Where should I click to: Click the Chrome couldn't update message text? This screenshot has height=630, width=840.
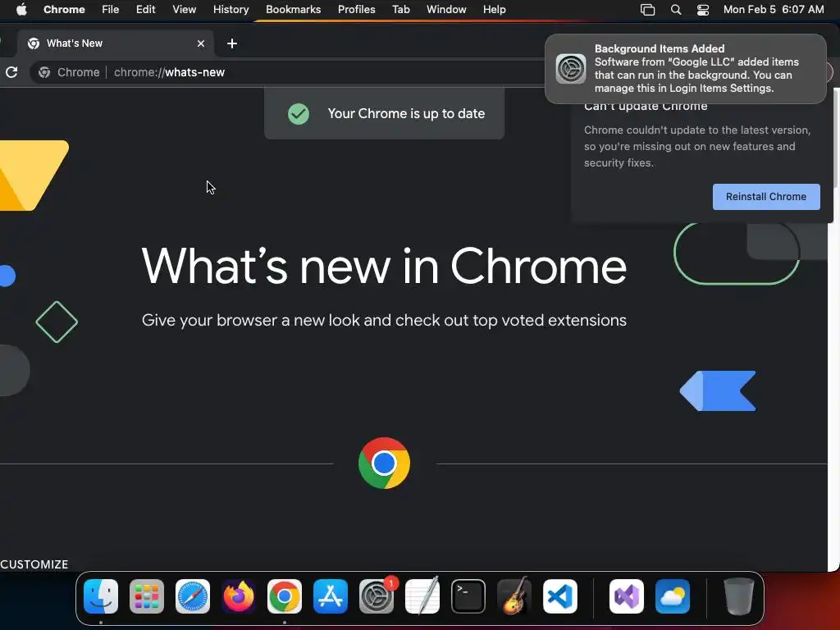[x=697, y=146]
